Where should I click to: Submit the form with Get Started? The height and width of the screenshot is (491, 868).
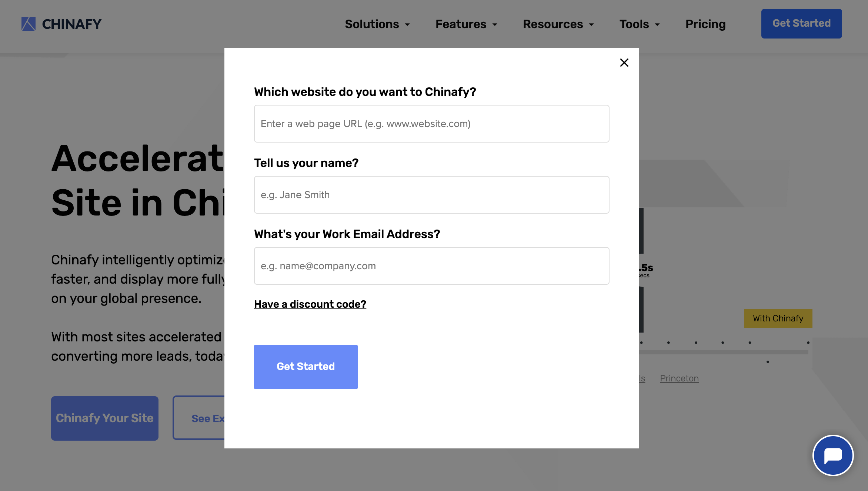[x=306, y=367]
